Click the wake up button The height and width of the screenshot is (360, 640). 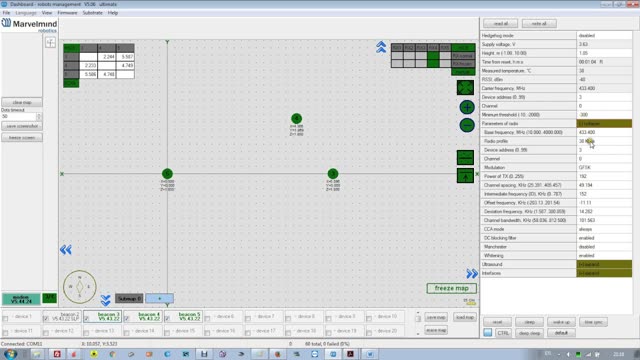pos(561,322)
